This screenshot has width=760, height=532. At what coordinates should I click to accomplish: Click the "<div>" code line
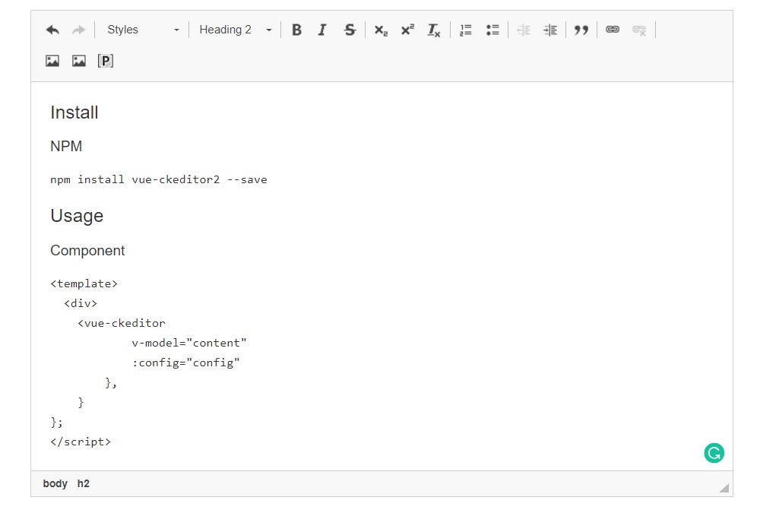point(81,304)
